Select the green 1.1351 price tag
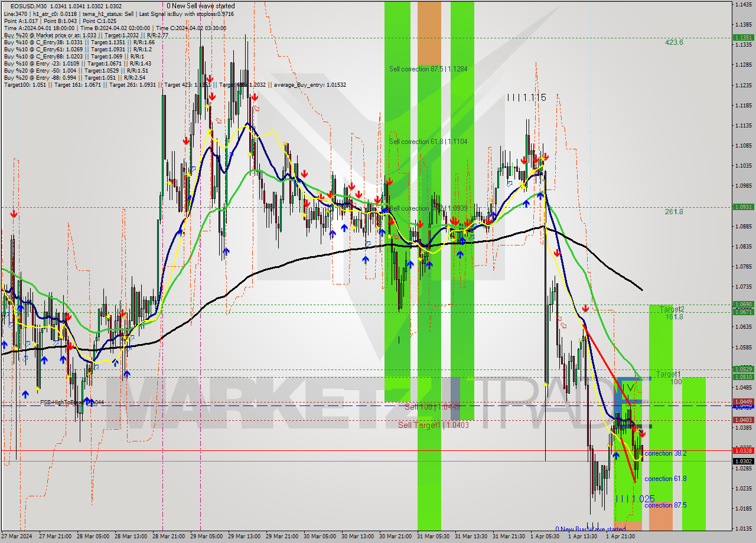This screenshot has height=543, width=756. [742, 37]
